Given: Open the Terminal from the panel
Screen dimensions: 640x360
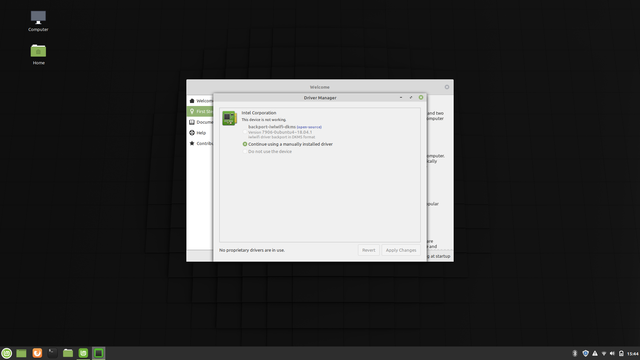Looking at the screenshot, I should pyautogui.click(x=52, y=353).
